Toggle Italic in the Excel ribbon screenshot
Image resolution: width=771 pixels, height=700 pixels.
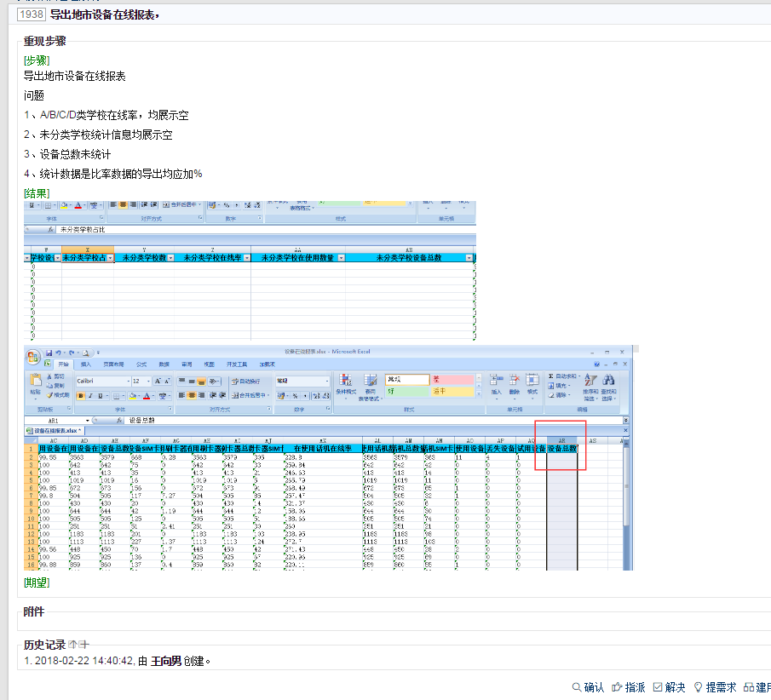coord(90,396)
